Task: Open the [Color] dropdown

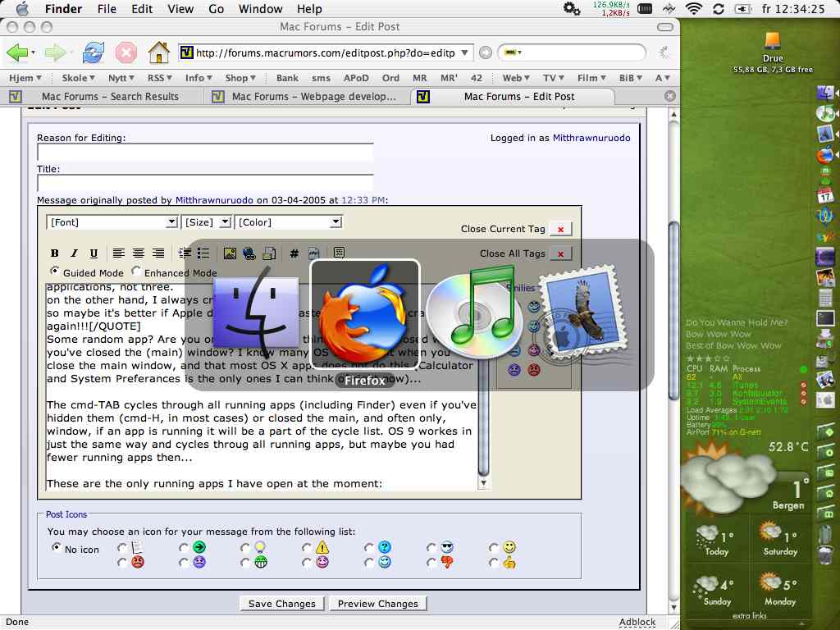Action: coord(288,222)
